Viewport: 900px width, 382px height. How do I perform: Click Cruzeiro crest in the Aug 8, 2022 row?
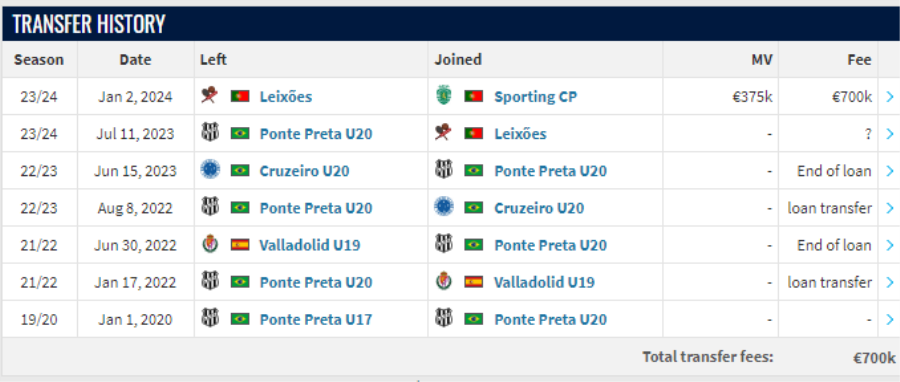coord(444,207)
